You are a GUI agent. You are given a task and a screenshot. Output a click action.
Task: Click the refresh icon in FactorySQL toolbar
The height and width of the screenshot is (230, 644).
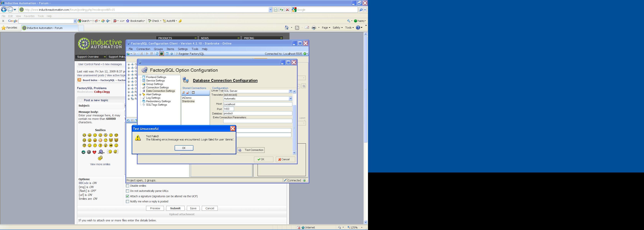tap(157, 54)
